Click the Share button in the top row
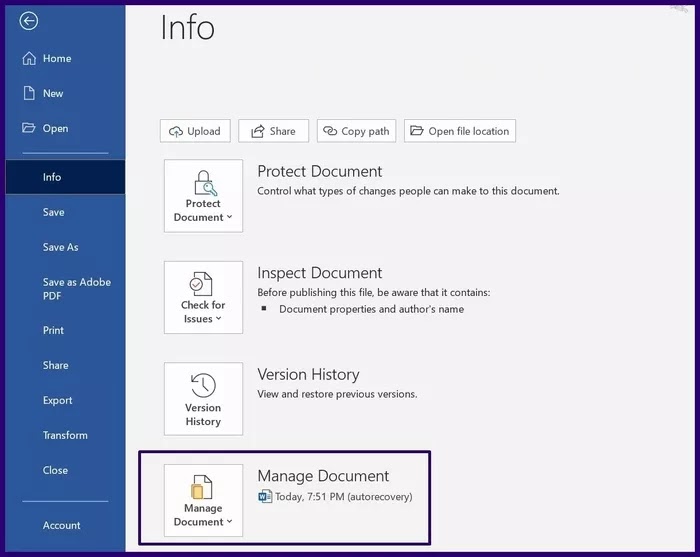 point(273,131)
